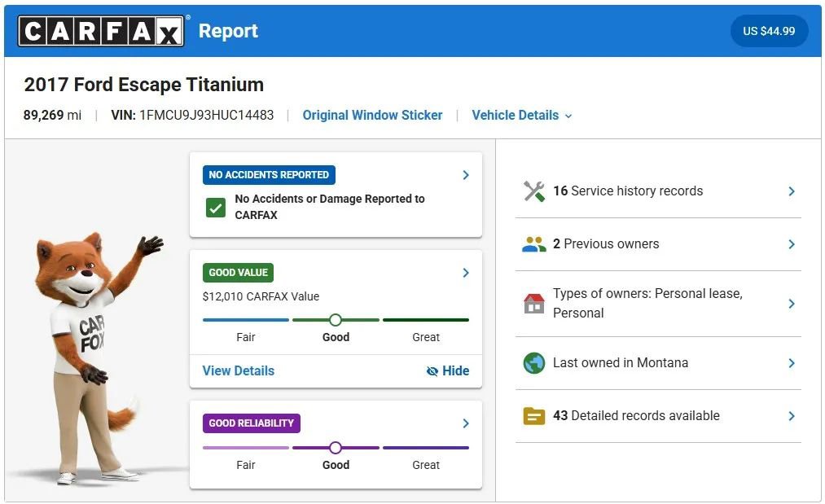
Task: Expand the Vehicle Details dropdown
Action: pos(522,115)
